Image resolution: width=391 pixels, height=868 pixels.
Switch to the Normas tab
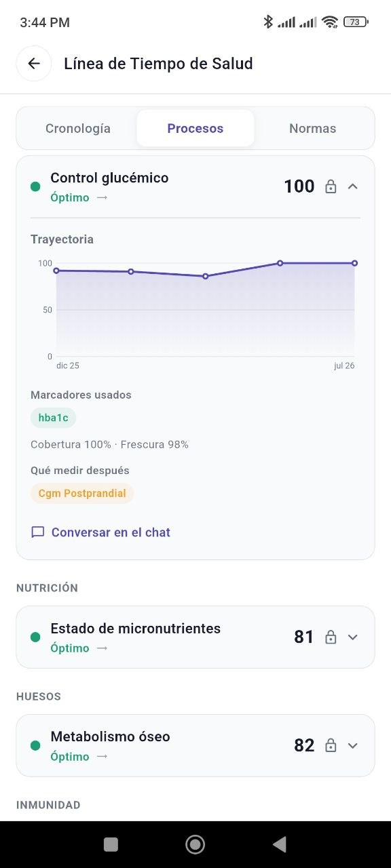point(312,128)
